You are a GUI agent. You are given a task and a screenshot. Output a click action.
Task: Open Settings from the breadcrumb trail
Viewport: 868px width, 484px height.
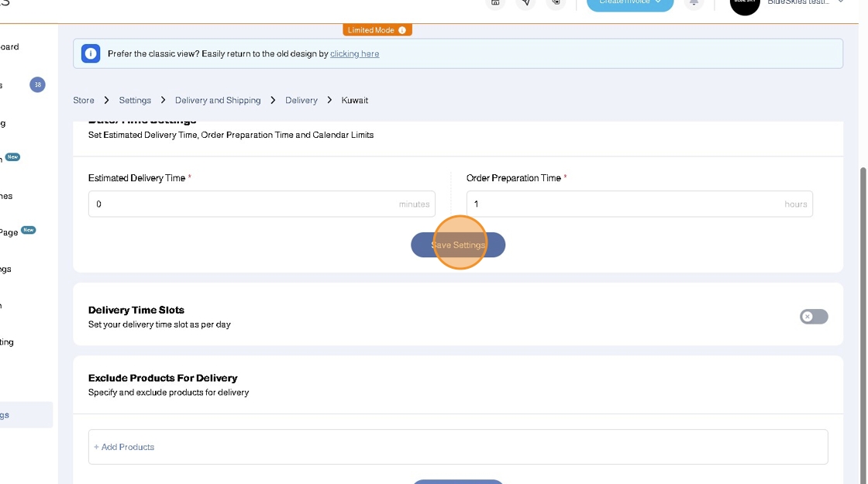(x=135, y=100)
